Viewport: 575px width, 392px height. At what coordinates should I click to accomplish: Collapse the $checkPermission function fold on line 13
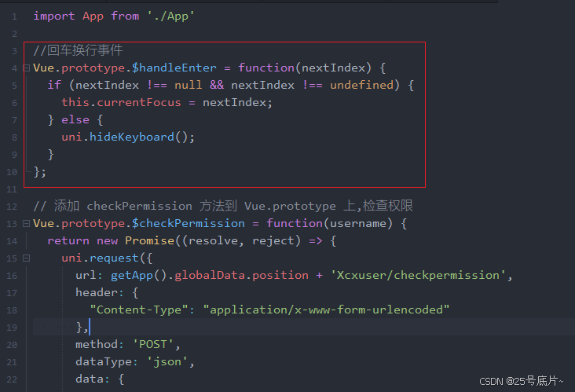click(27, 223)
